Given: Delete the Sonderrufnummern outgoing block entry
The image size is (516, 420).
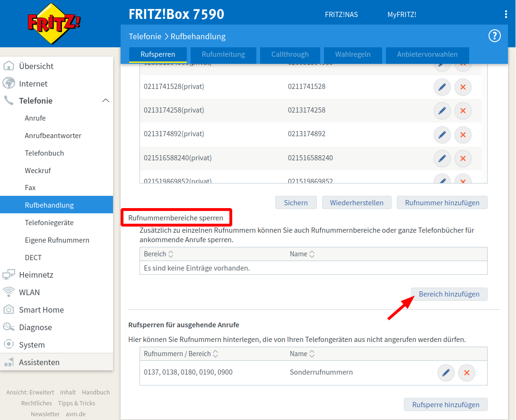Looking at the screenshot, I should point(466,373).
